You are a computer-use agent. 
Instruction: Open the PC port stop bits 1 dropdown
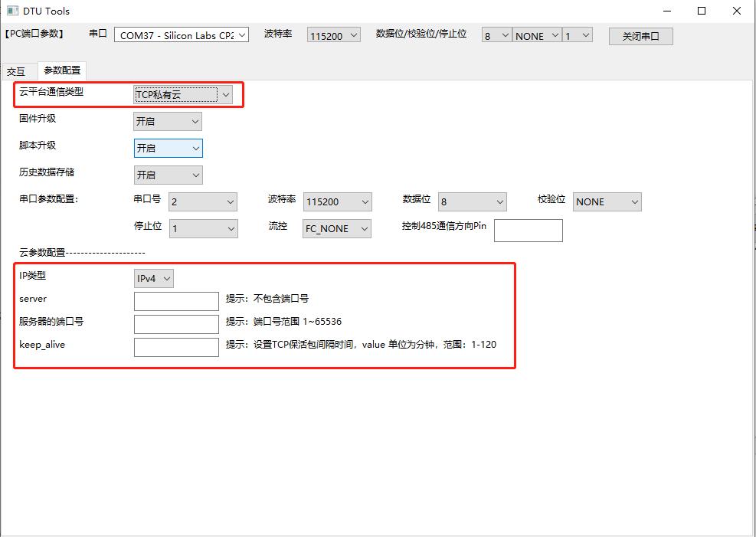click(x=577, y=35)
